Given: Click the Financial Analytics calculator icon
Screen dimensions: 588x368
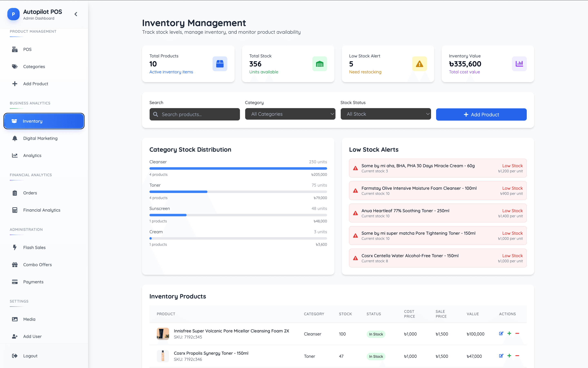Looking at the screenshot, I should pyautogui.click(x=15, y=210).
